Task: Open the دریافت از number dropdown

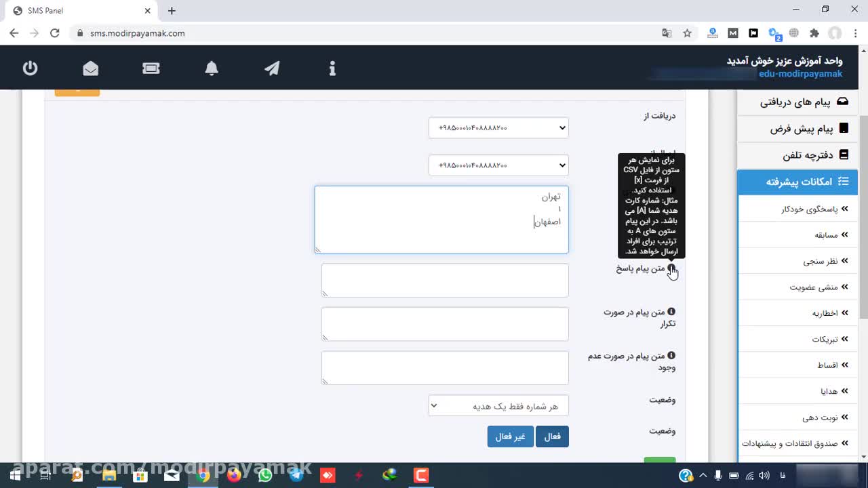Action: [498, 127]
